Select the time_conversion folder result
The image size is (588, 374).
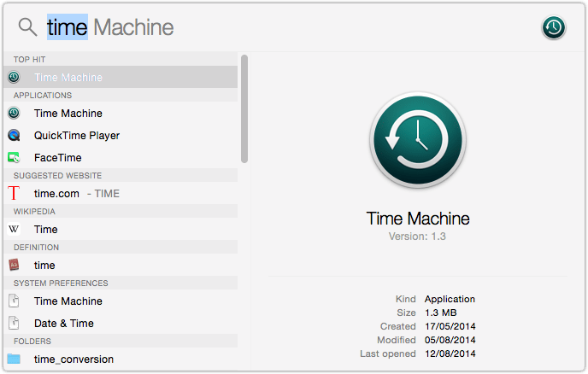click(x=121, y=359)
